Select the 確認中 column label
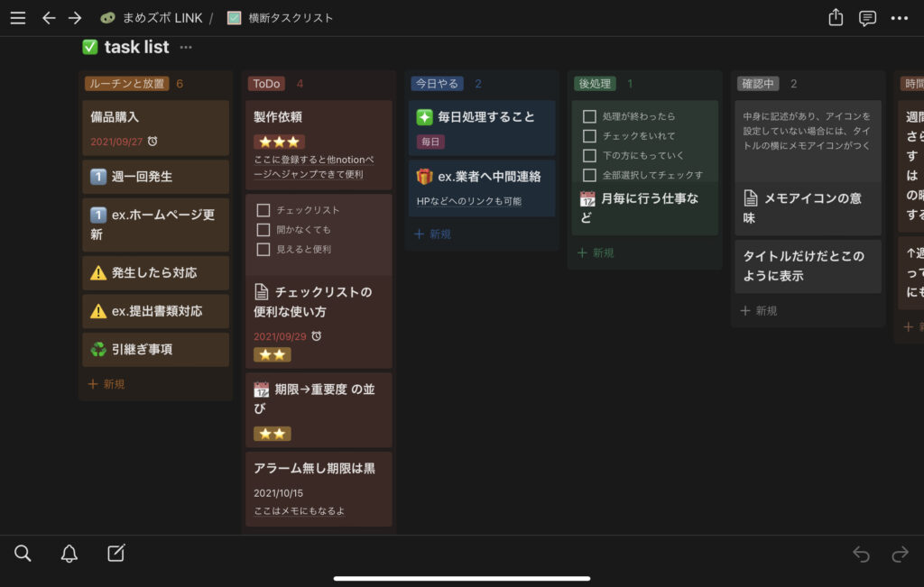Screen dimensions: 924x587 point(758,84)
